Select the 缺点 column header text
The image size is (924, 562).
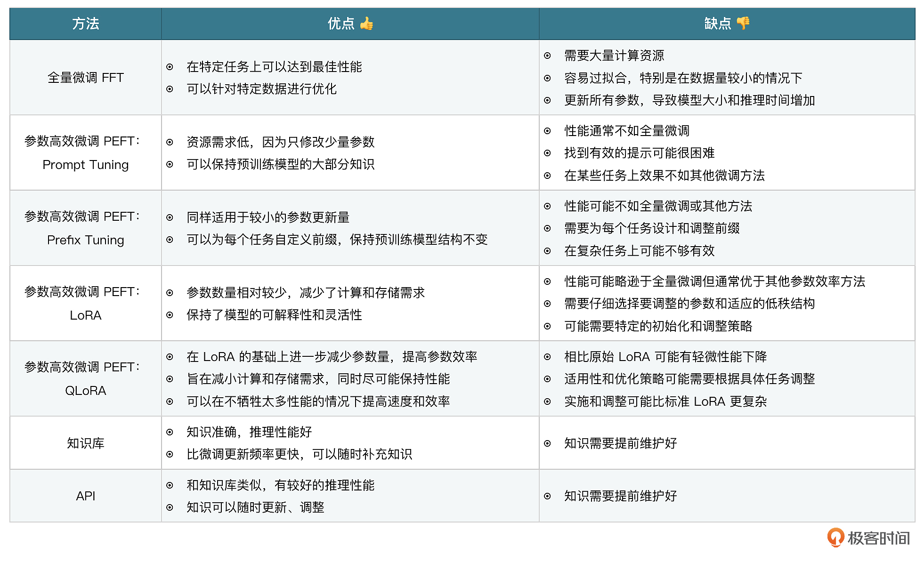pos(717,24)
